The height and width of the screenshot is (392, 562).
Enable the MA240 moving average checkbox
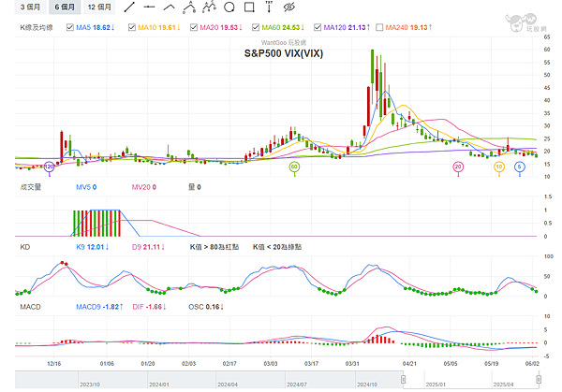[379, 27]
